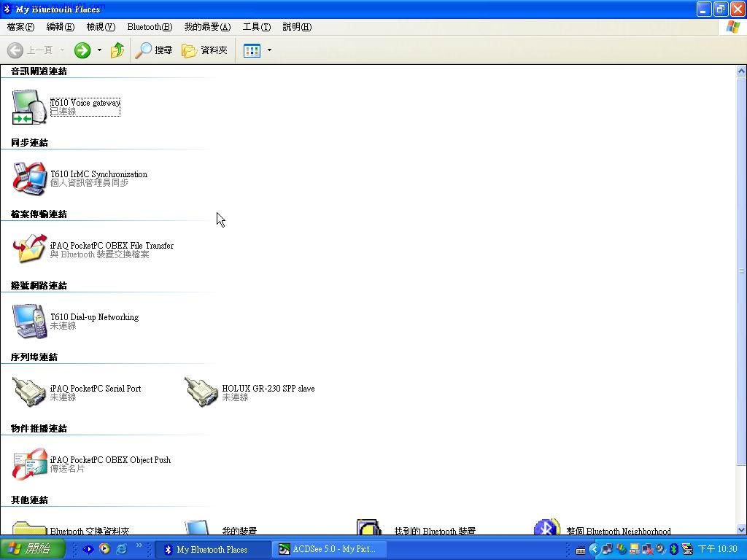Select the T610 IrMC Synchronization label

click(99, 174)
